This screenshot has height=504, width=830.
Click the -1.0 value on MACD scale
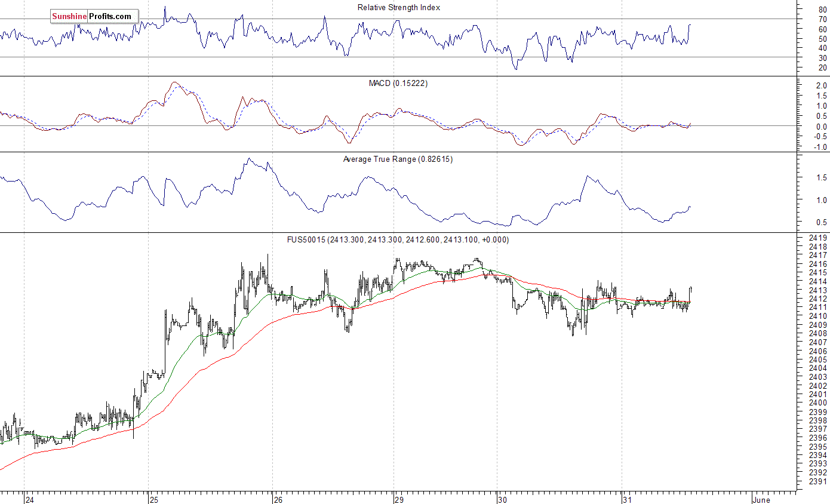[x=821, y=147]
